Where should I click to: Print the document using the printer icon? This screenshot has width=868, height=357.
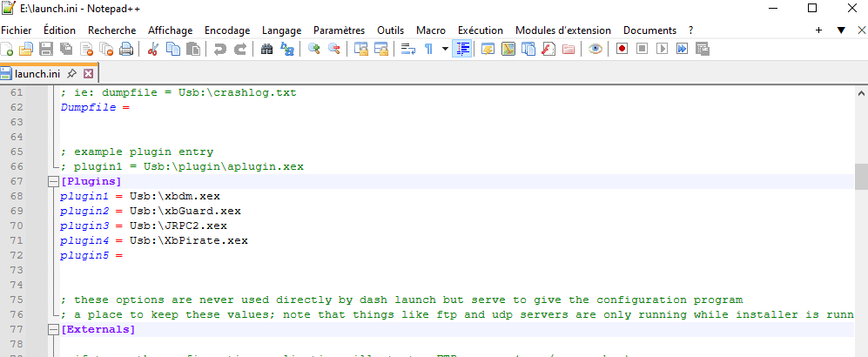pos(126,49)
